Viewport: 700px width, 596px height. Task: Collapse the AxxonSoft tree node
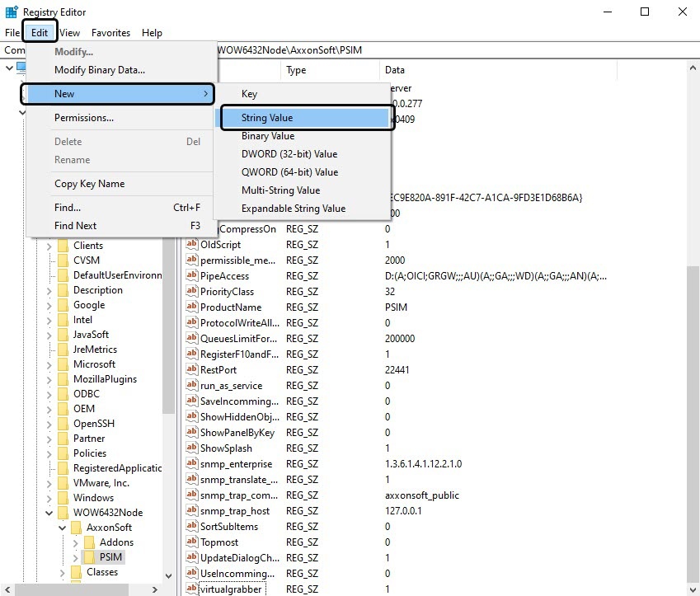(x=63, y=528)
